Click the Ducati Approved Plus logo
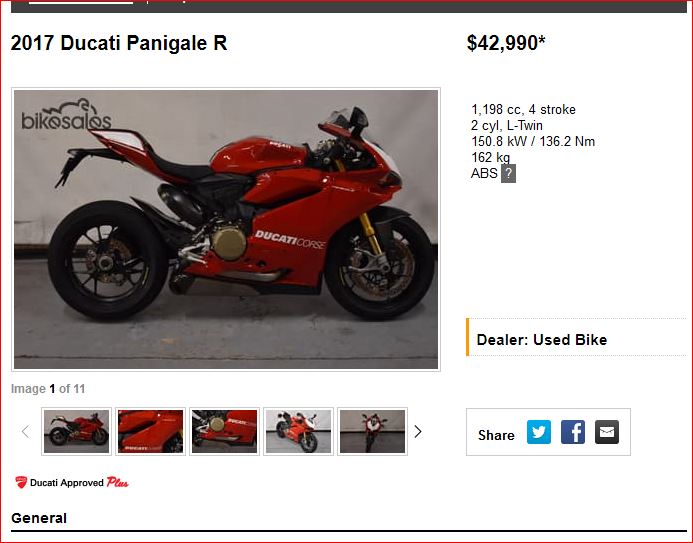This screenshot has width=693, height=543. tap(72, 482)
